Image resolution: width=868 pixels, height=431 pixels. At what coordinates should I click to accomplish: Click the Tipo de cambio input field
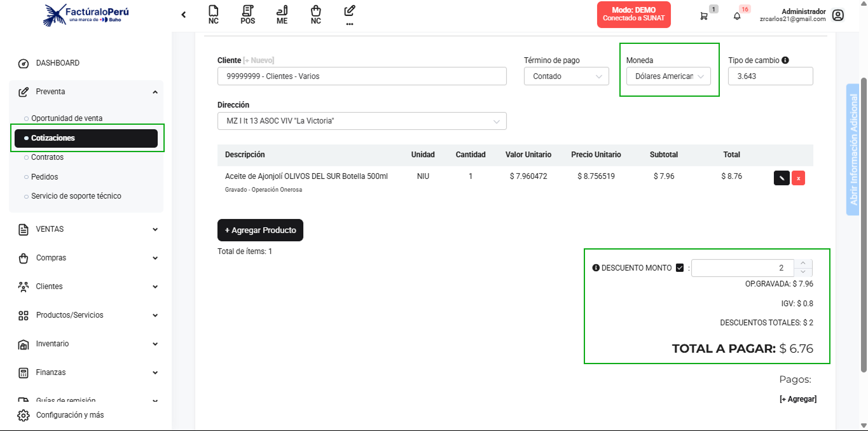pos(770,76)
